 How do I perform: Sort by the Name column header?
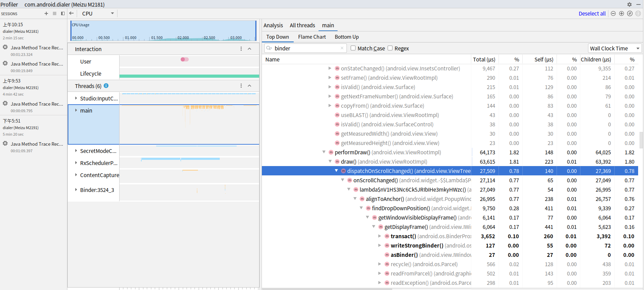pos(366,59)
